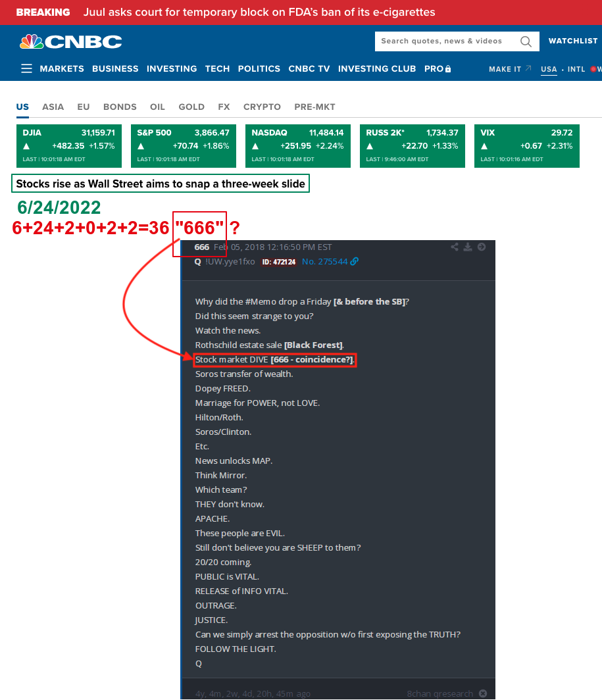Open the RUSS 2K quote card
602x700 pixels.
(x=413, y=146)
